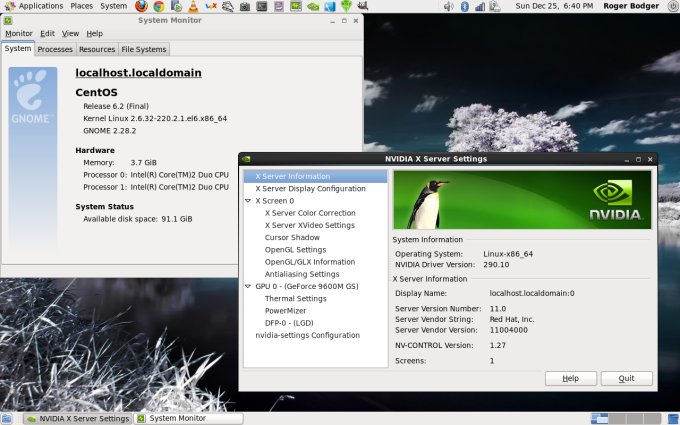Switch to the Processes tab
The image size is (680, 425).
(x=55, y=49)
